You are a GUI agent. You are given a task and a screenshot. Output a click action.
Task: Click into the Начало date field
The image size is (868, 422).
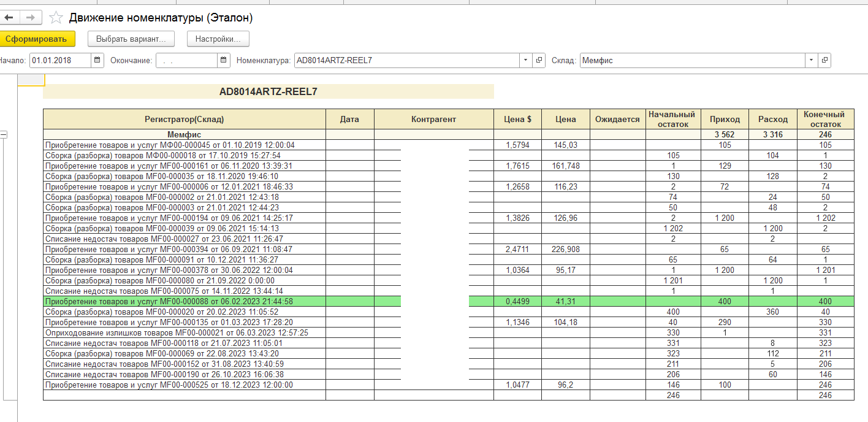pos(60,60)
